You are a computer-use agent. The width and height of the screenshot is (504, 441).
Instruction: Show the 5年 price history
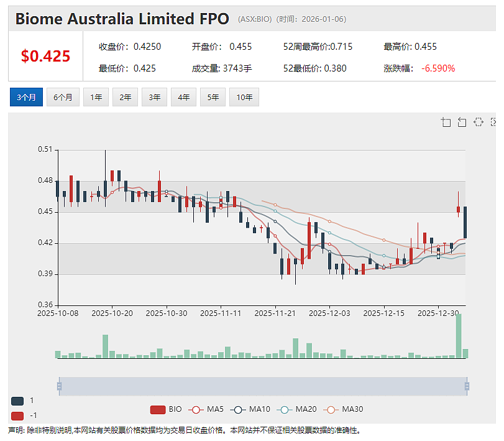213,97
